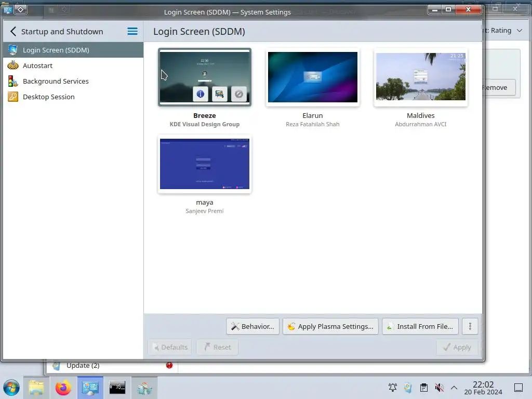Image resolution: width=532 pixels, height=399 pixels.
Task: Open the notifications bell in tray
Action: [393, 388]
